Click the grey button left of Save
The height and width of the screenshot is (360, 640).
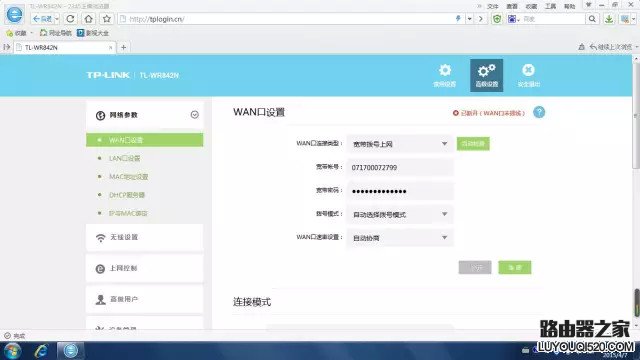pyautogui.click(x=475, y=267)
